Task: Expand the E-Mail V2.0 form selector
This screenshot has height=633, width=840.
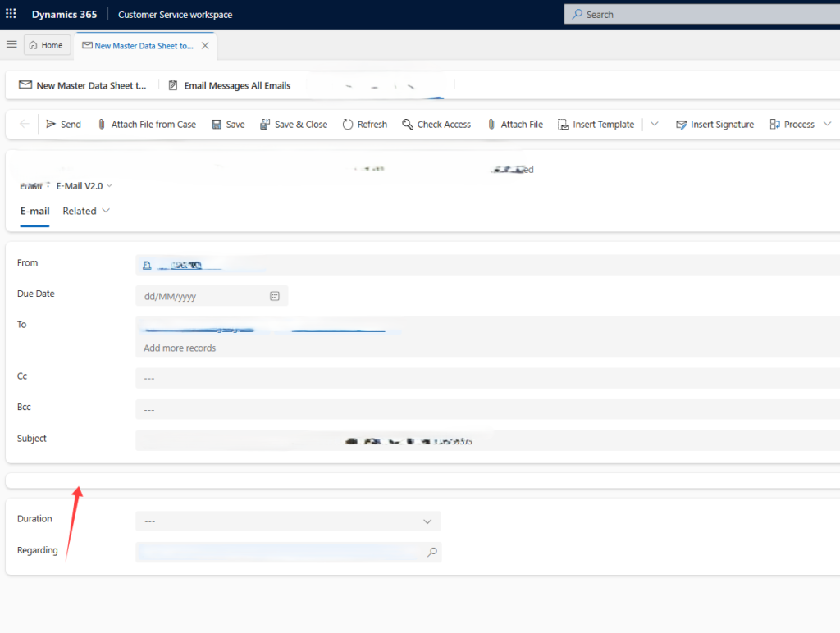Action: (84, 186)
